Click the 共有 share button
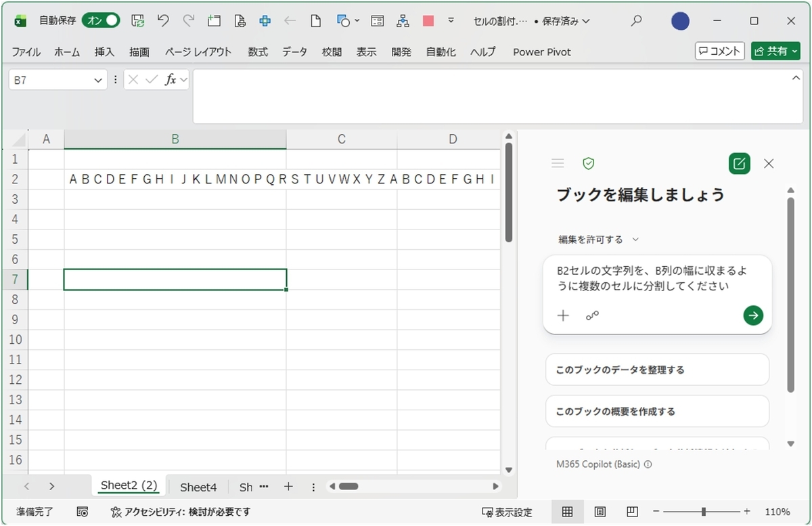The height and width of the screenshot is (526, 812). 775,51
